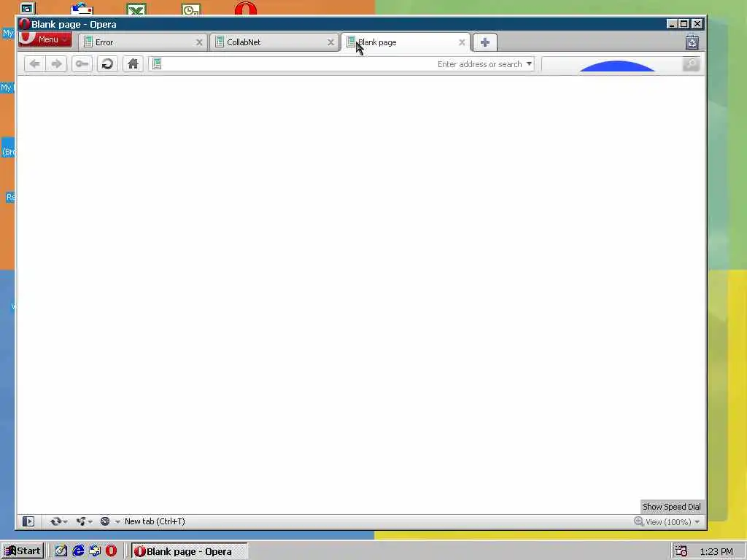The width and height of the screenshot is (747, 560).
Task: Select the Blank page tab
Action: 406,42
